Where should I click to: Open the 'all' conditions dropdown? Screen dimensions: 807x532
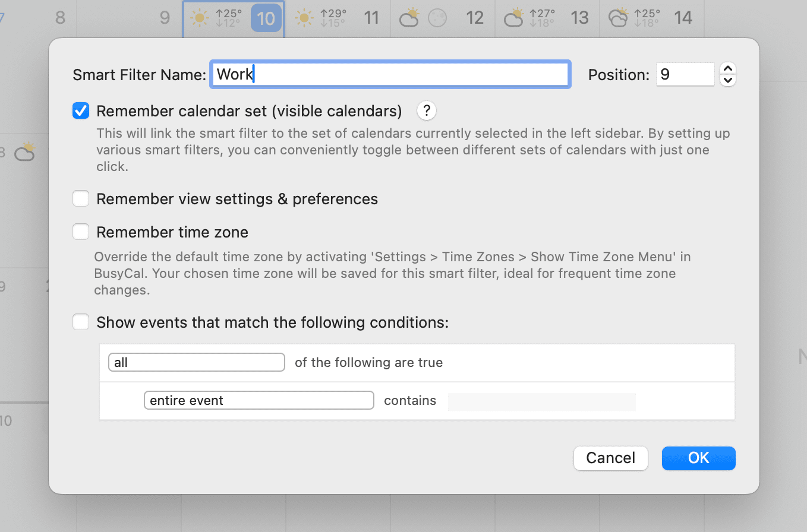pyautogui.click(x=196, y=362)
